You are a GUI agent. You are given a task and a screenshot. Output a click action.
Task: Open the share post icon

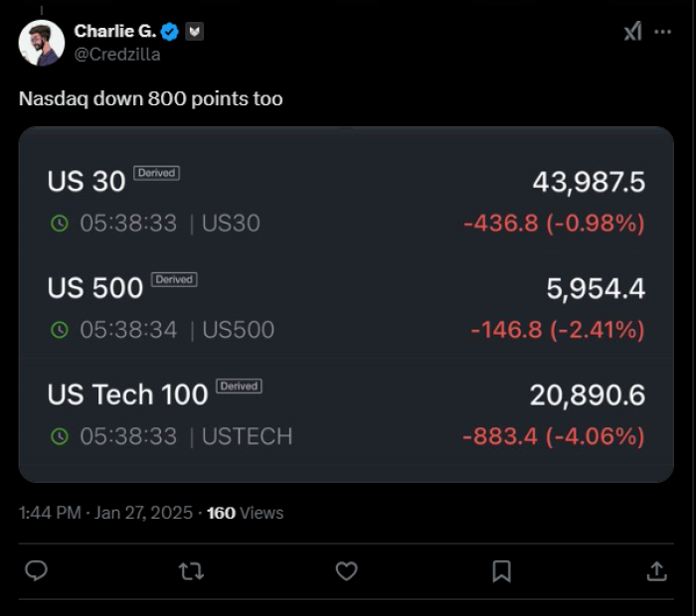(x=656, y=570)
